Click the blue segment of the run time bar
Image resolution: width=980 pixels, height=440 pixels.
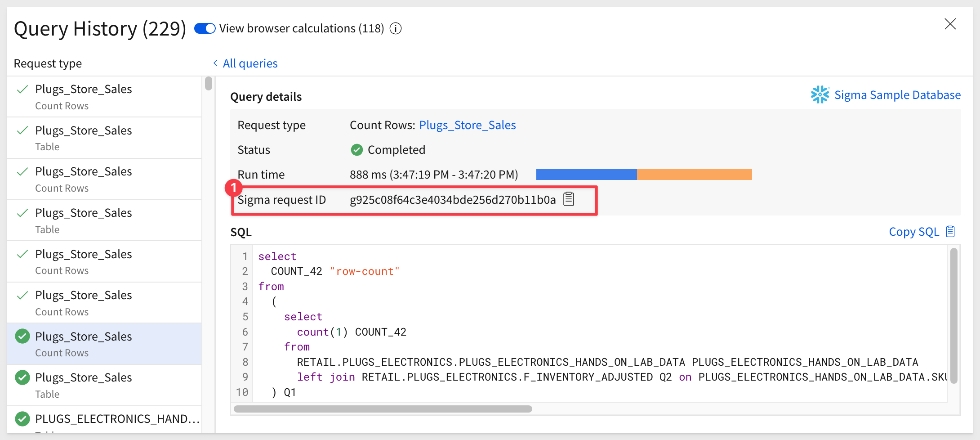[x=586, y=175]
